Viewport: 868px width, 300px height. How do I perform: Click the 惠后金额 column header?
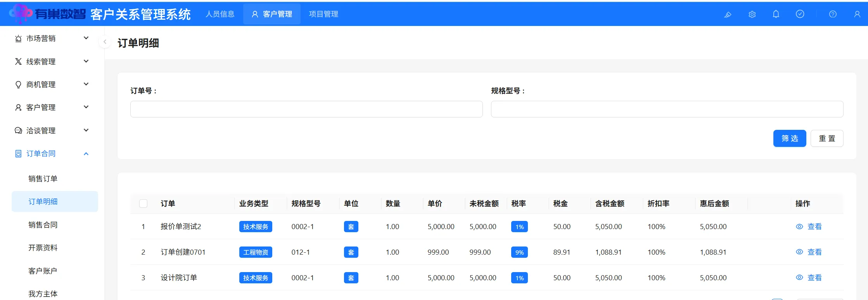714,203
